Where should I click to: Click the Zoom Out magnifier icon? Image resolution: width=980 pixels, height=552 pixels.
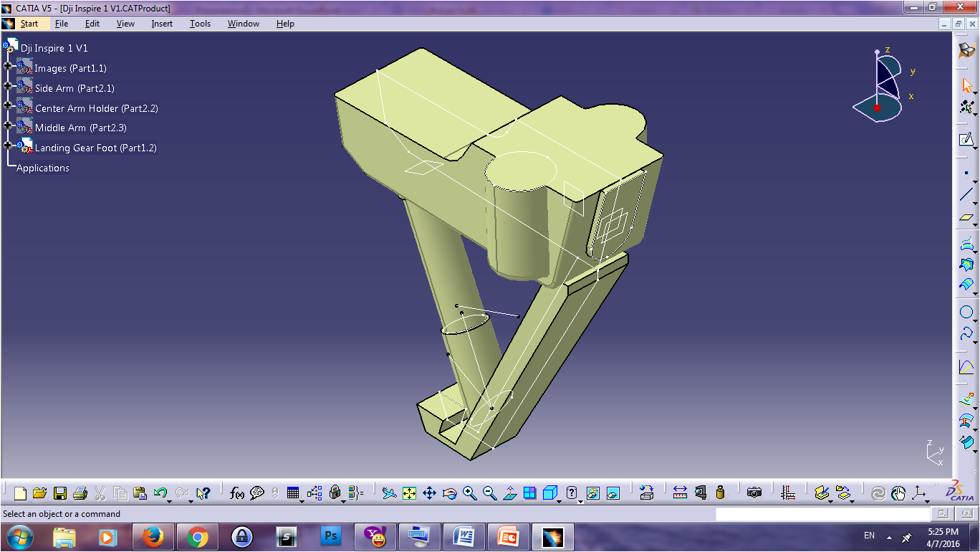coord(490,493)
